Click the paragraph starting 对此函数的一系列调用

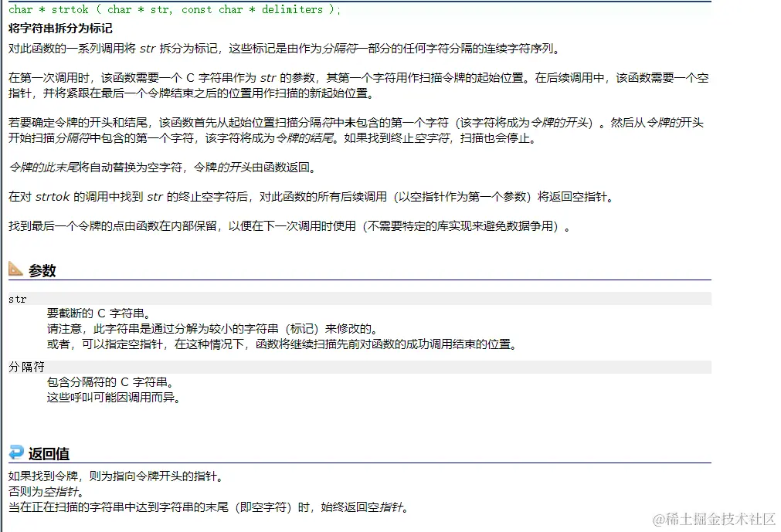pyautogui.click(x=285, y=49)
